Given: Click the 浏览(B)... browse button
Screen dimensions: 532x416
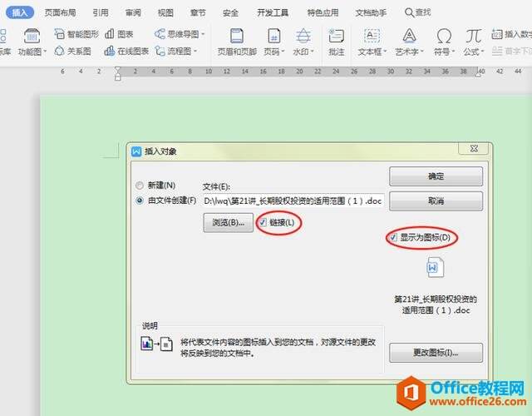Looking at the screenshot, I should pyautogui.click(x=229, y=223).
